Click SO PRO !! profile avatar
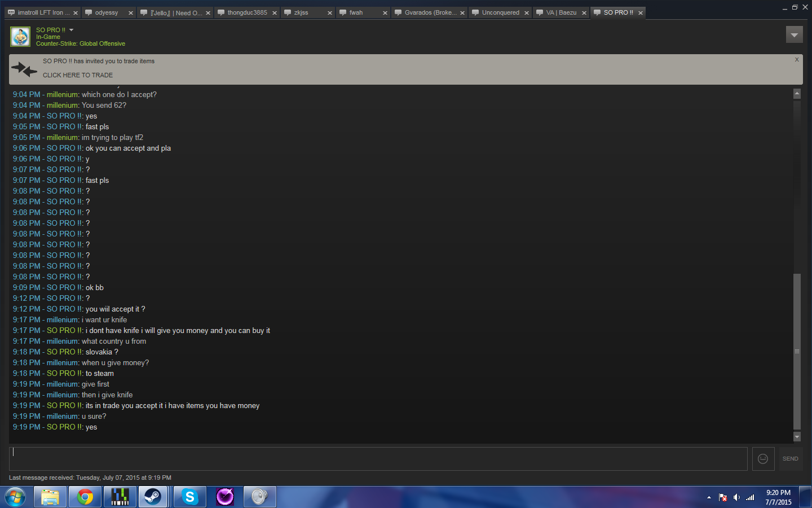 [x=20, y=37]
